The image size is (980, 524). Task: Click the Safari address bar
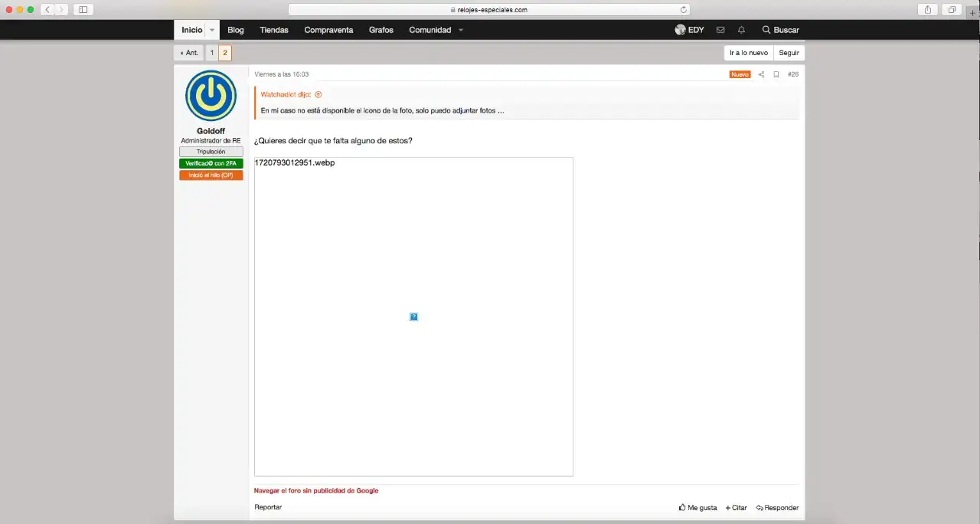(490, 10)
